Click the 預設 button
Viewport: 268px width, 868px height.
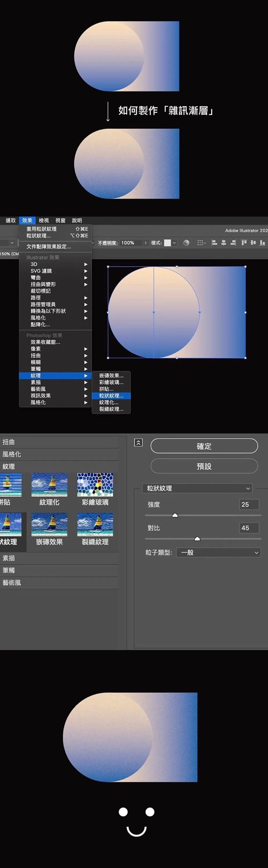click(x=204, y=466)
